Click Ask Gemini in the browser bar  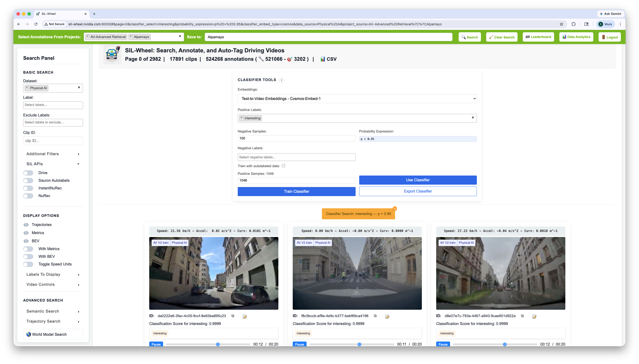610,14
